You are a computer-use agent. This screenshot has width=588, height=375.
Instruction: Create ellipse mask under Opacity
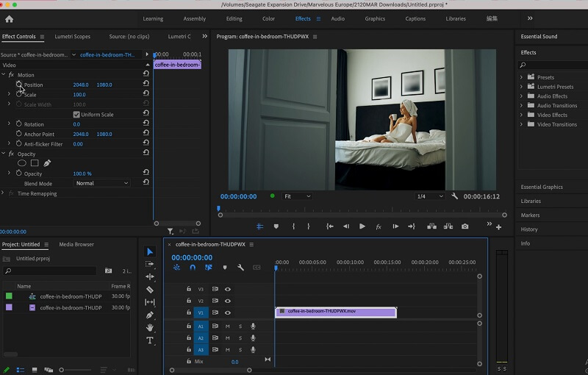click(x=22, y=163)
